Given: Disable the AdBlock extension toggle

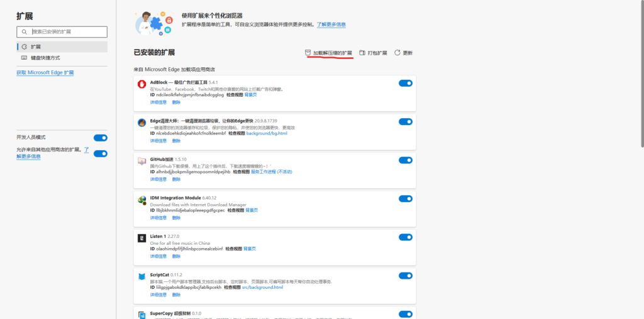Looking at the screenshot, I should [406, 84].
